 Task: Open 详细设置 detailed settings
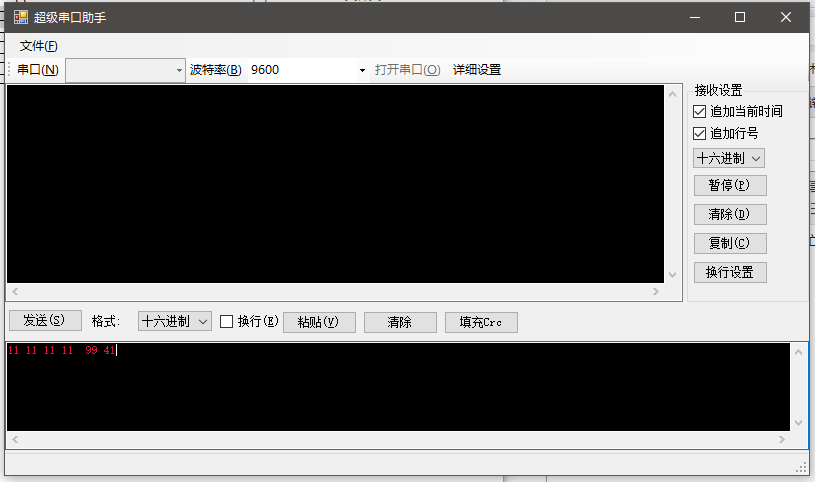(477, 70)
